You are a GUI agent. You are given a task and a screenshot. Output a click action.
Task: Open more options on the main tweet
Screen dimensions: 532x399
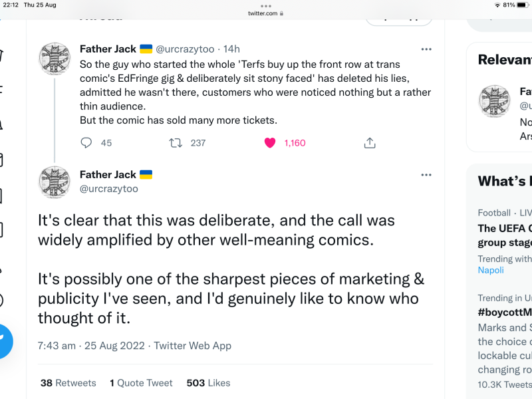coord(426,175)
